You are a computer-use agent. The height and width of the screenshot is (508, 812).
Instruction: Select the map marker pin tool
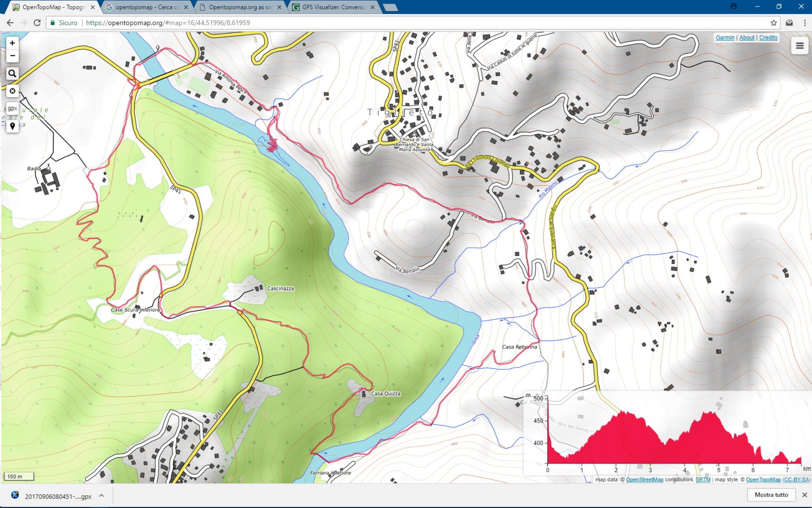point(12,126)
